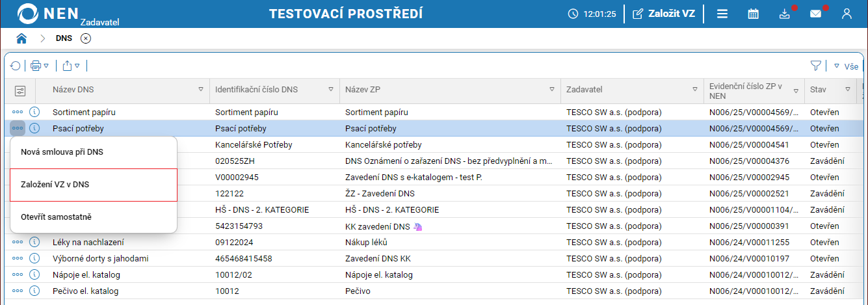Open the filter funnel icon
The image size is (868, 305).
click(x=815, y=66)
